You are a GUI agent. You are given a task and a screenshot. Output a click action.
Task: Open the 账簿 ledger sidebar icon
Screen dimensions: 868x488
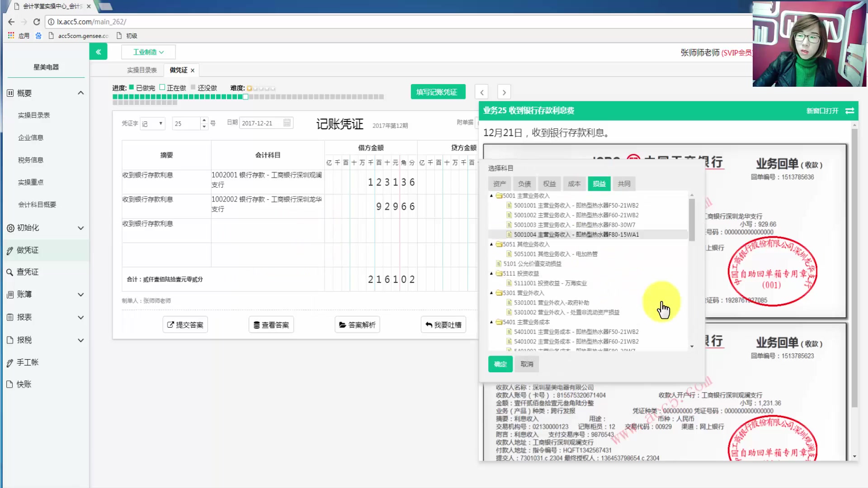(x=10, y=294)
